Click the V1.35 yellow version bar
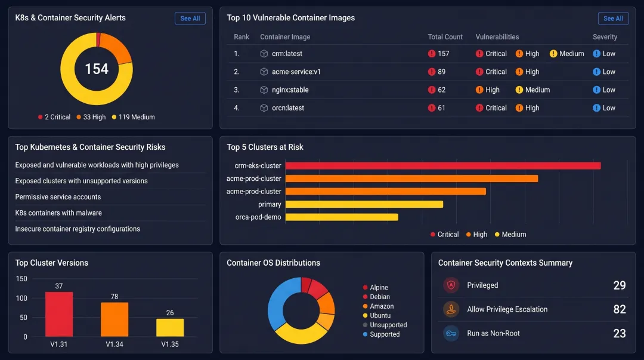644x360 pixels. point(170,328)
